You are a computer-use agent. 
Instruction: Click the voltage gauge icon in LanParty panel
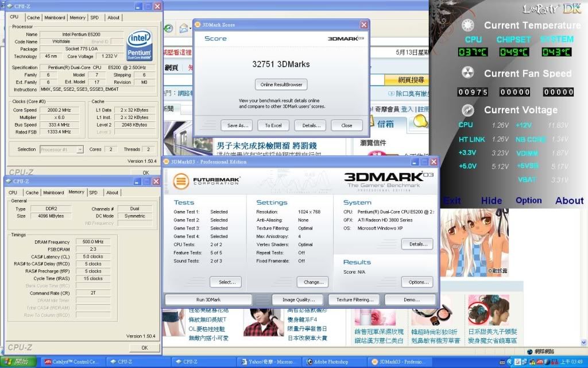tap(467, 110)
